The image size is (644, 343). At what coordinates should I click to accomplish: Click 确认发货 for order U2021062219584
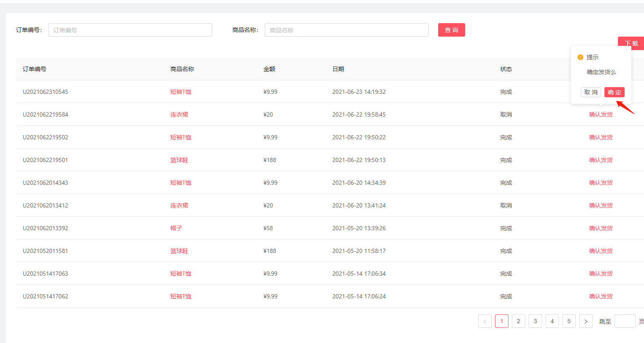[601, 114]
